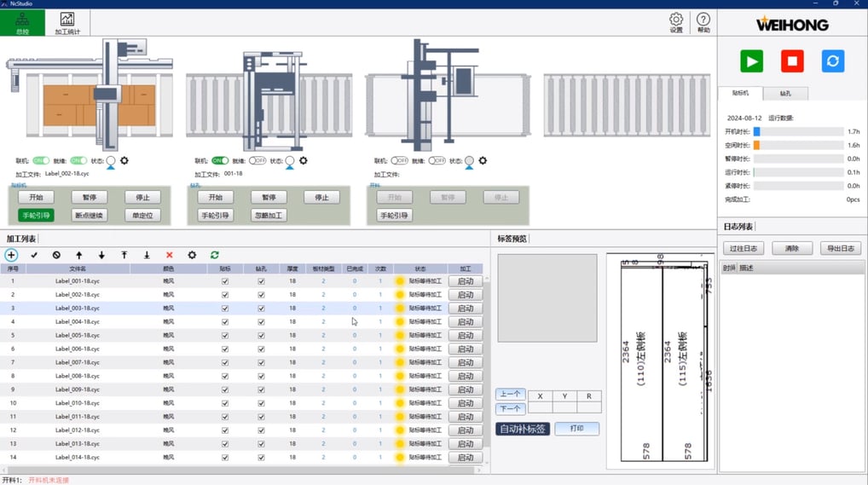Click the 空闲时长 progress bar
868x485 pixels.
click(x=798, y=145)
